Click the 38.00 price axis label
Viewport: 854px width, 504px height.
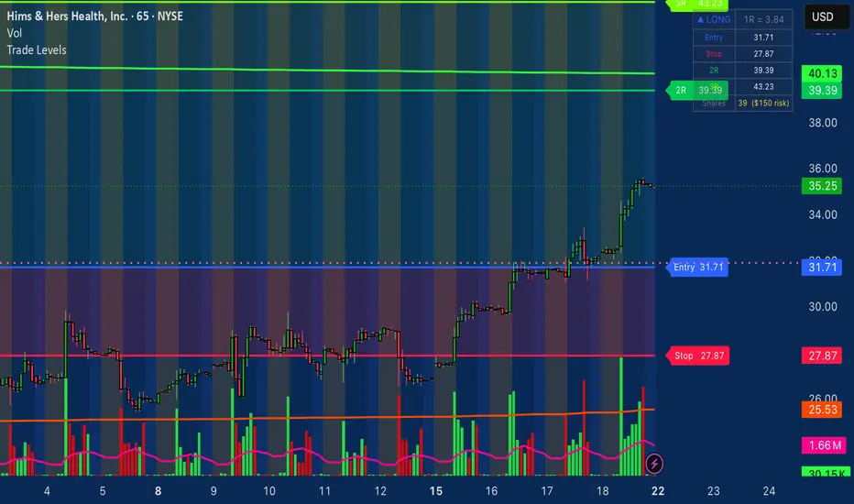click(x=823, y=123)
